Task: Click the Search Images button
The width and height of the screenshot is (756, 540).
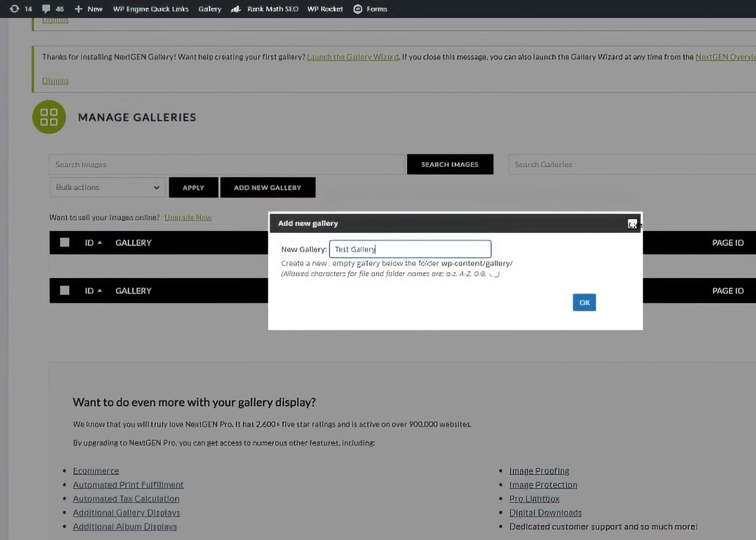Action: tap(450, 164)
